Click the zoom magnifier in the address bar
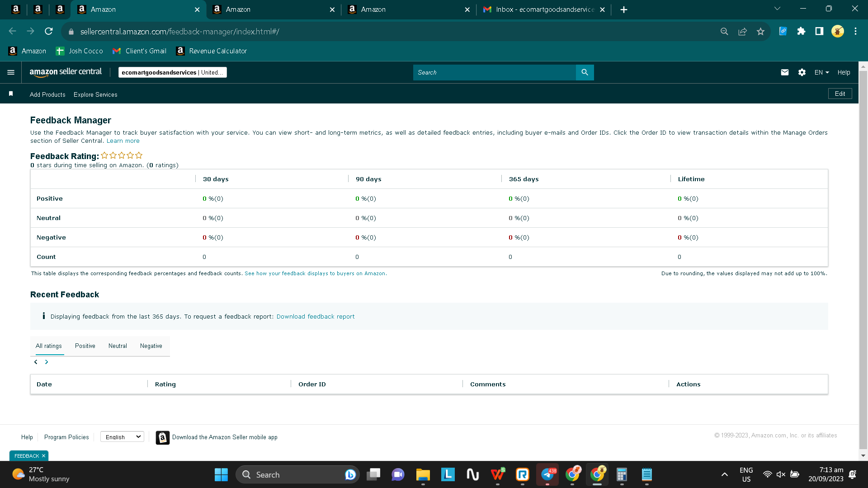 point(724,31)
